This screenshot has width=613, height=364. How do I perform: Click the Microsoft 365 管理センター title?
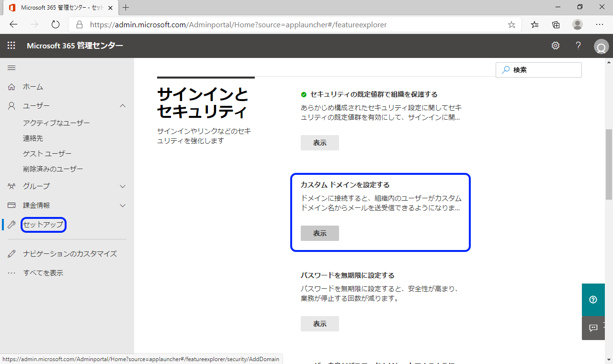[x=75, y=45]
